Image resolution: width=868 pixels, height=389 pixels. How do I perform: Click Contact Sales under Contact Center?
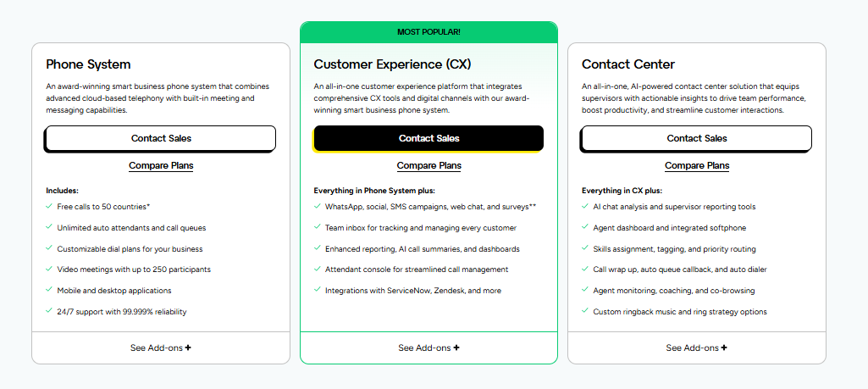696,138
